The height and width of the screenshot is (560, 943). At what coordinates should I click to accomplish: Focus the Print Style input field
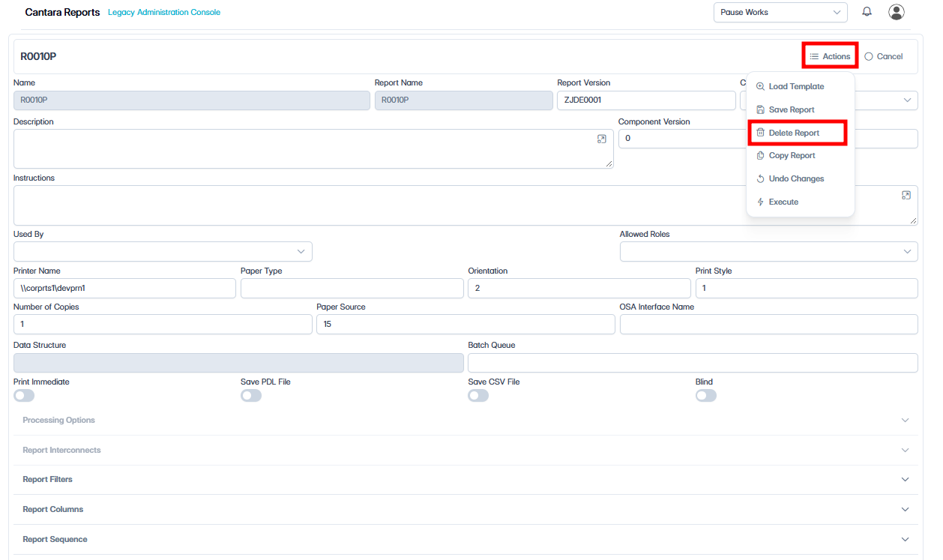(x=807, y=288)
